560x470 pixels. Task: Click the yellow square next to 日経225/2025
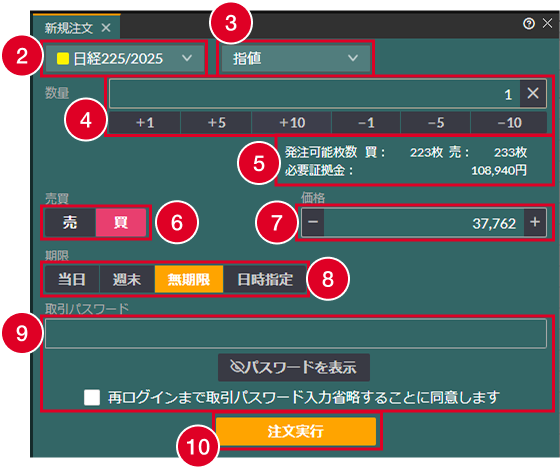tap(63, 59)
